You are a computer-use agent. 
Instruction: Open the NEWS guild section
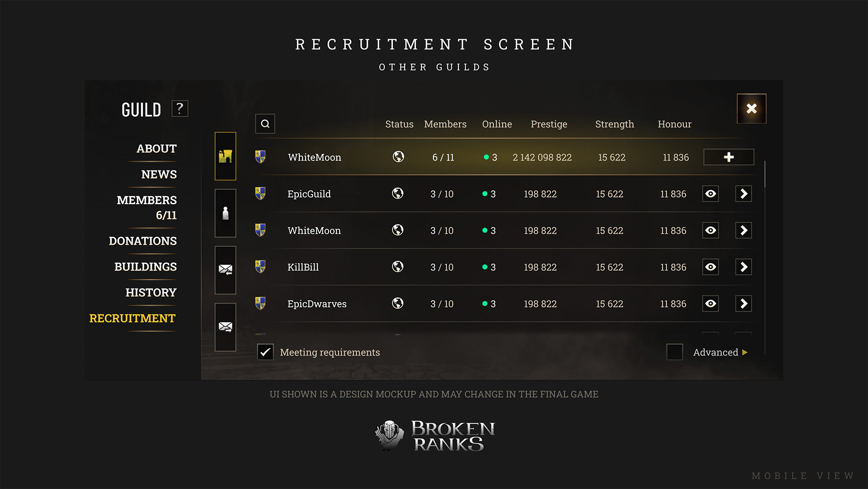159,175
